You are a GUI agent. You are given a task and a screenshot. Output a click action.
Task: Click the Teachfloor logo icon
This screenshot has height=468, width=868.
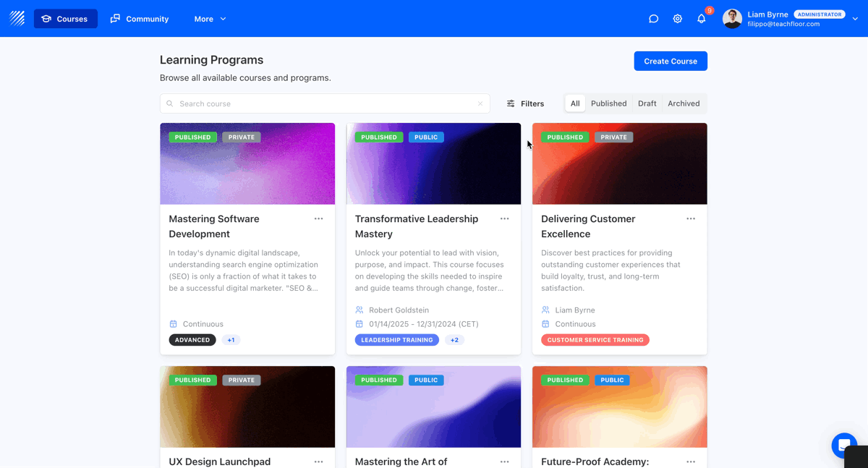point(17,19)
